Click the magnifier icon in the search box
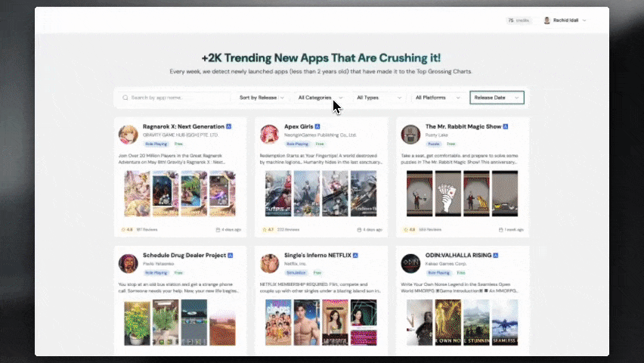Image resolution: width=644 pixels, height=363 pixels. click(x=125, y=98)
